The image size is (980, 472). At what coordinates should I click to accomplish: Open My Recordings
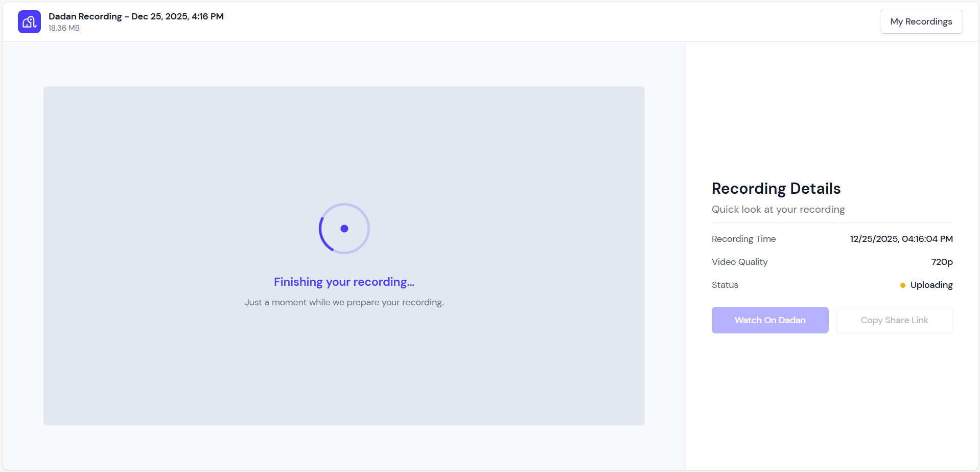921,21
